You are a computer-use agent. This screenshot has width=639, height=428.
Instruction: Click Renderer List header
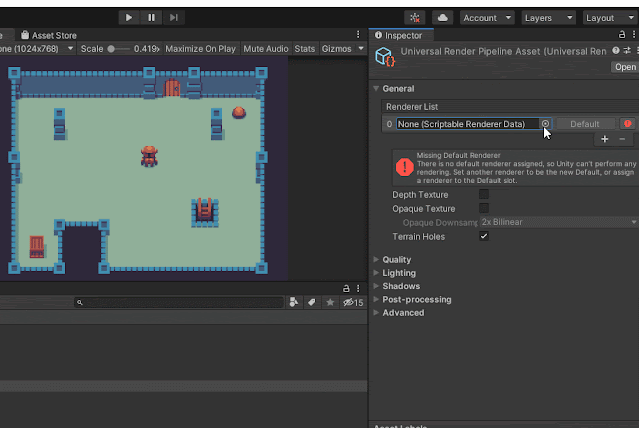pos(412,107)
